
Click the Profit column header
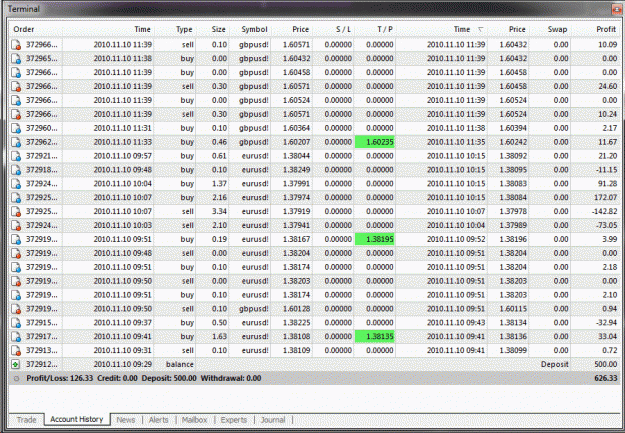tap(606, 30)
